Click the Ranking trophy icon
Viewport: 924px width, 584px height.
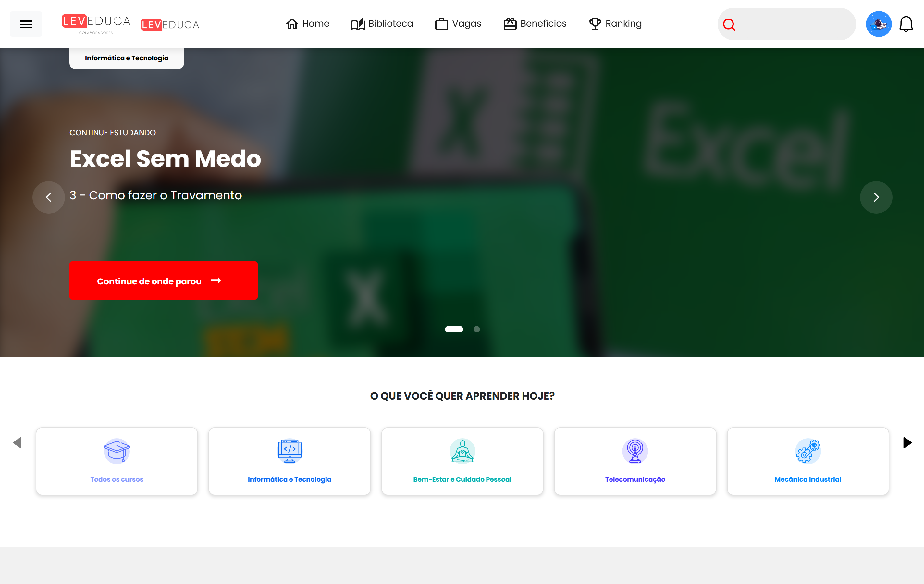click(x=595, y=24)
